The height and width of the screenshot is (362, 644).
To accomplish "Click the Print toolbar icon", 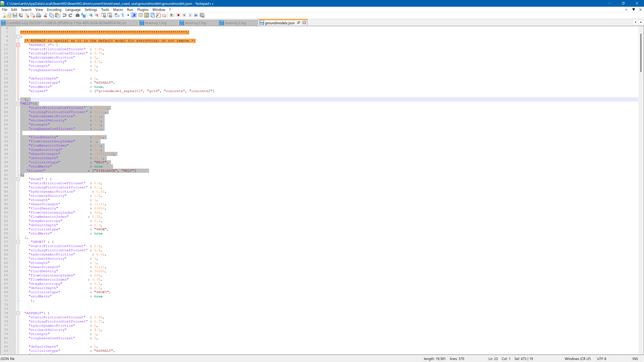I will [38, 15].
